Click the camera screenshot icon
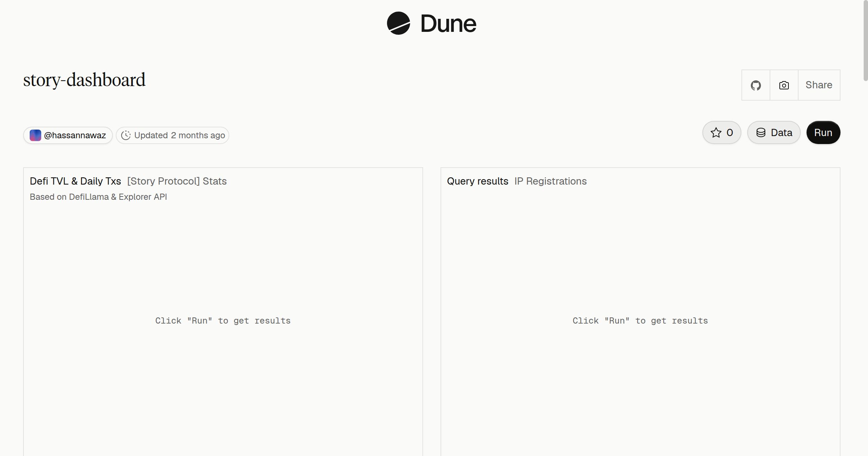Image resolution: width=868 pixels, height=456 pixels. [784, 85]
